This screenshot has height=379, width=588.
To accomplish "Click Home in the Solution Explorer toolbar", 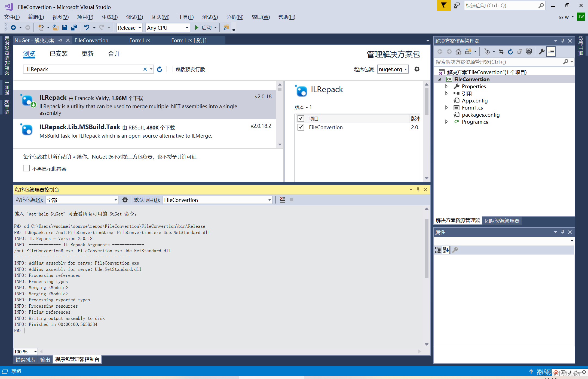I will pyautogui.click(x=458, y=51).
